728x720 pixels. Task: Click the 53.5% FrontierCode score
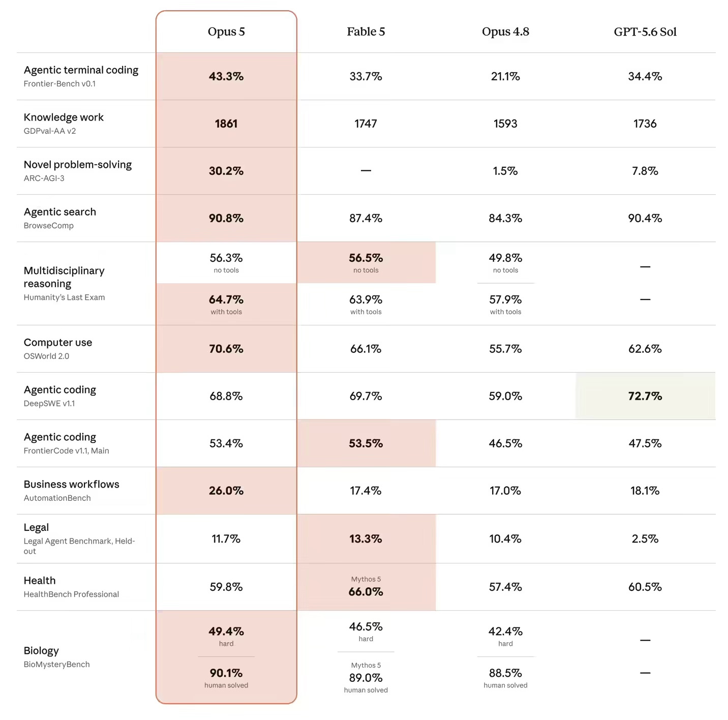(366, 443)
